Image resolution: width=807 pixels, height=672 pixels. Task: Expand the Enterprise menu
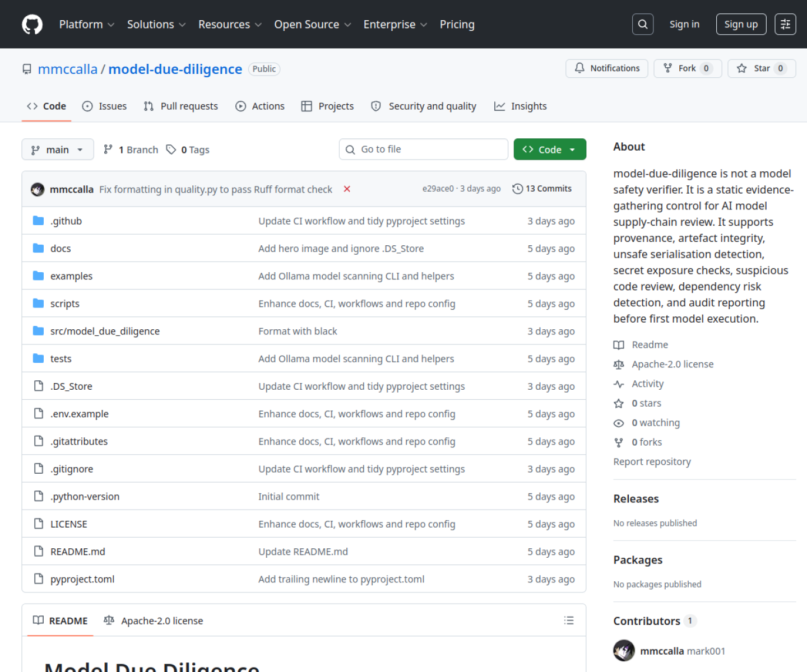coord(395,25)
